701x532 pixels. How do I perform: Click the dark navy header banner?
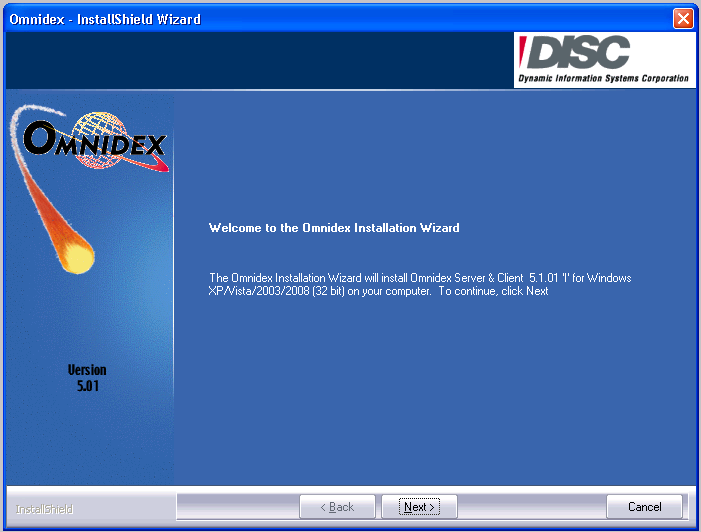(260, 60)
